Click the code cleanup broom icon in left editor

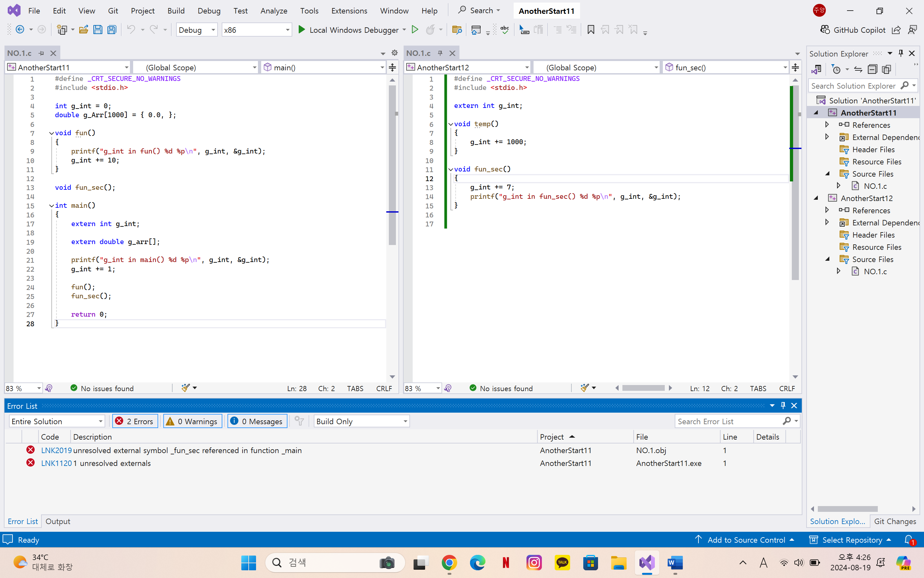(185, 388)
